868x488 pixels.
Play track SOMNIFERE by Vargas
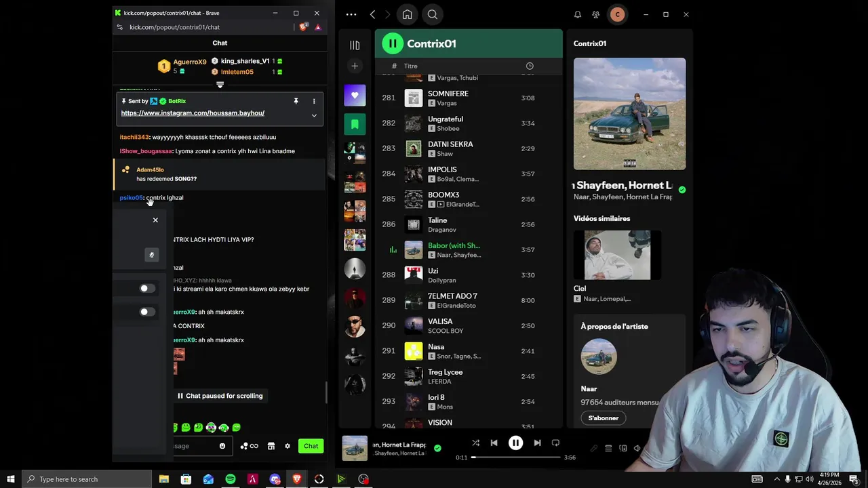469,98
